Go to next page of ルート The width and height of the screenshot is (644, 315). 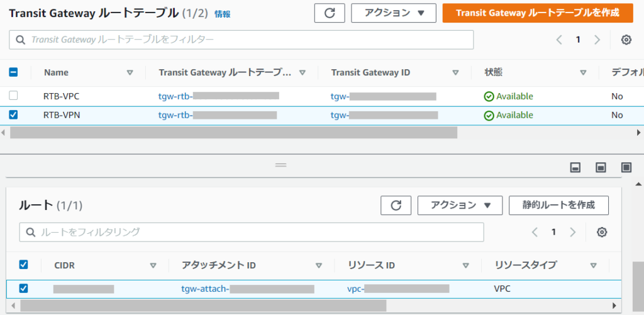click(x=572, y=232)
